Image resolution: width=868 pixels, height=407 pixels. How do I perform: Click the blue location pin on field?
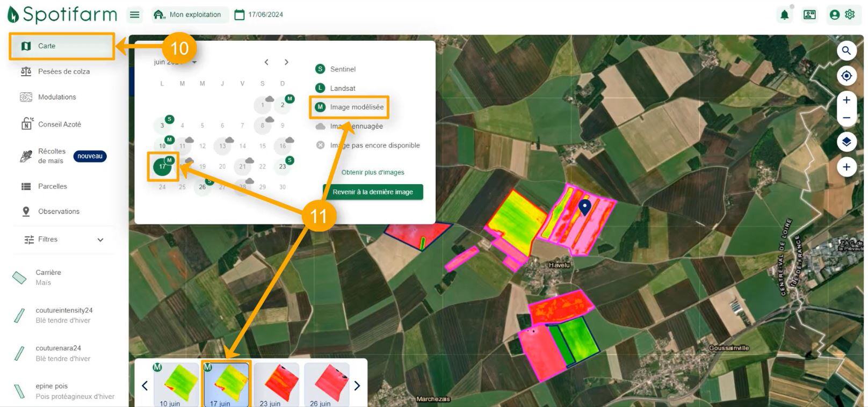click(584, 207)
